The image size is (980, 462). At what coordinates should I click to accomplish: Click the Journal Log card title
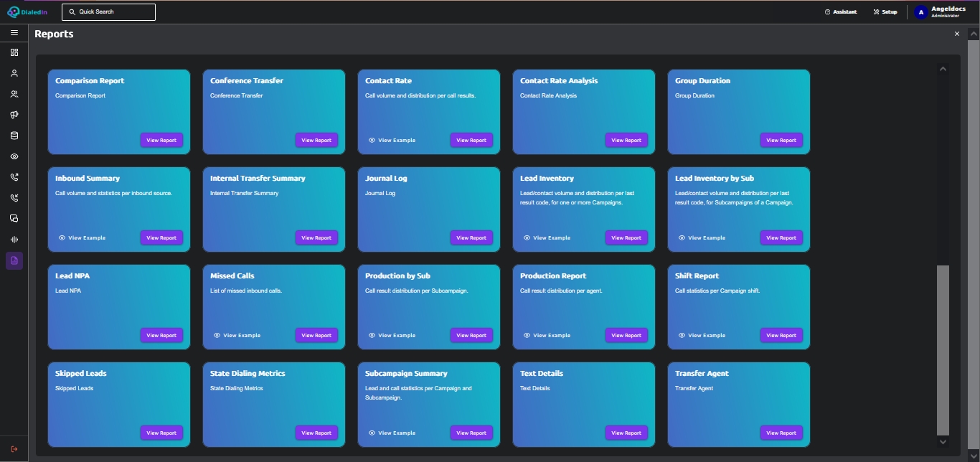(x=386, y=179)
